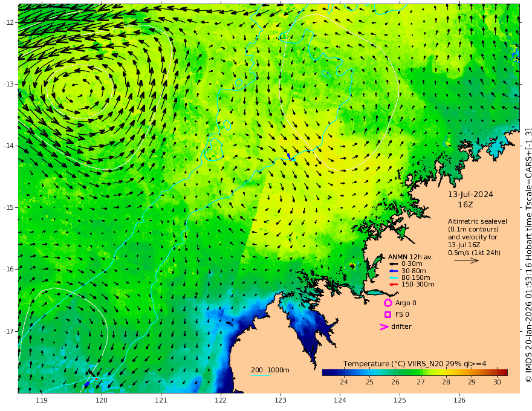
Task: Click the cyan 80-150m arrow legend icon
Action: coord(394,278)
